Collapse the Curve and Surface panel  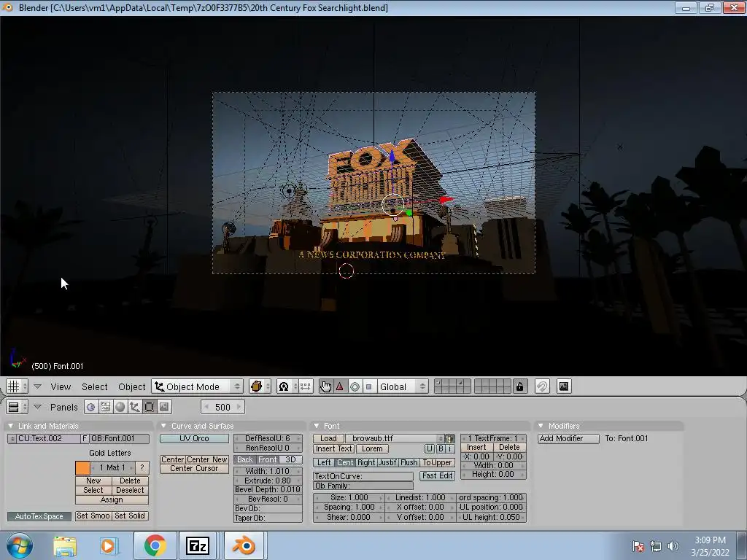(x=163, y=426)
